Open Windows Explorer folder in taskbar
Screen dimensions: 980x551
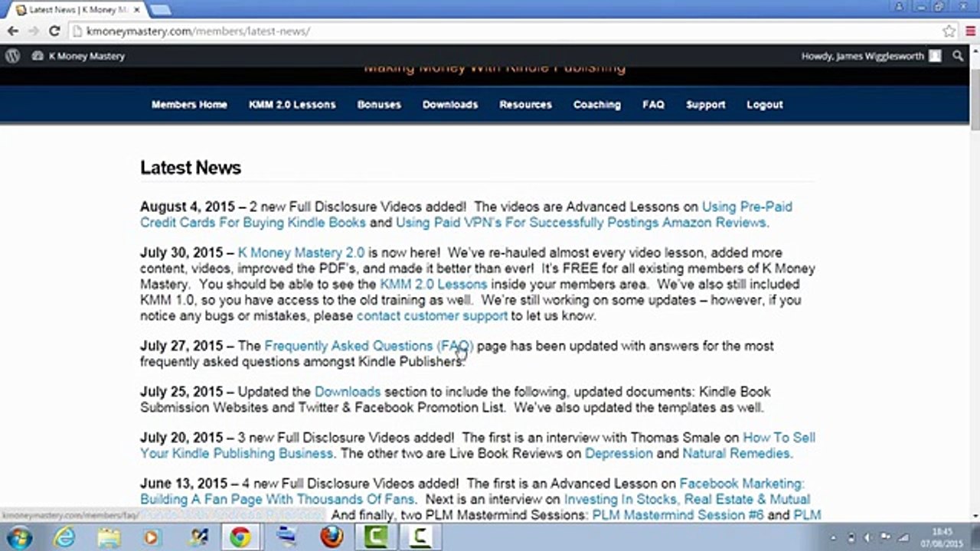coord(109,537)
